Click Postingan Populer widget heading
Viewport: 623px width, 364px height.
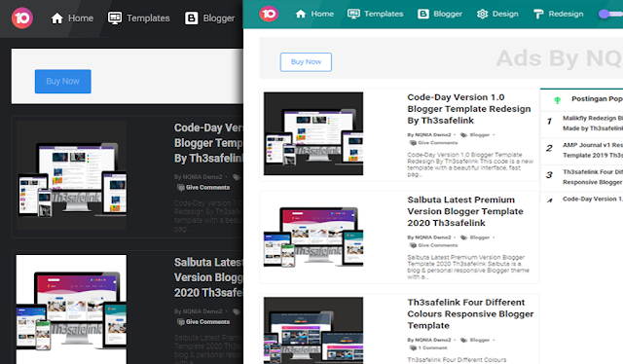coord(597,99)
